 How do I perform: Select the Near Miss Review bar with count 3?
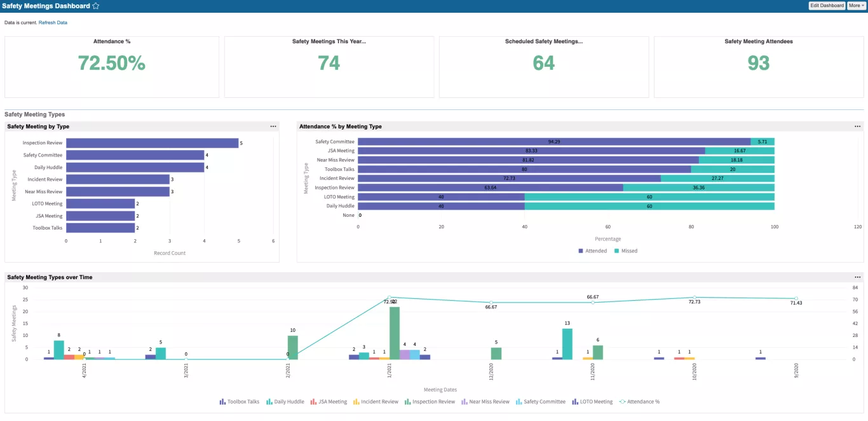118,191
